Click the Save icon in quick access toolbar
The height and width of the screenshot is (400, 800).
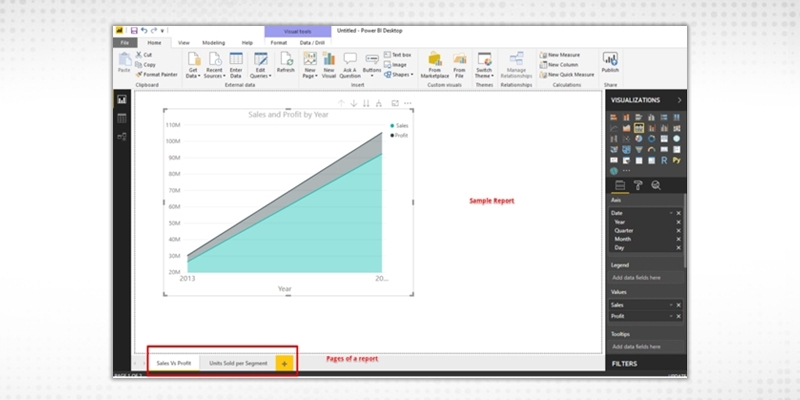click(x=134, y=31)
